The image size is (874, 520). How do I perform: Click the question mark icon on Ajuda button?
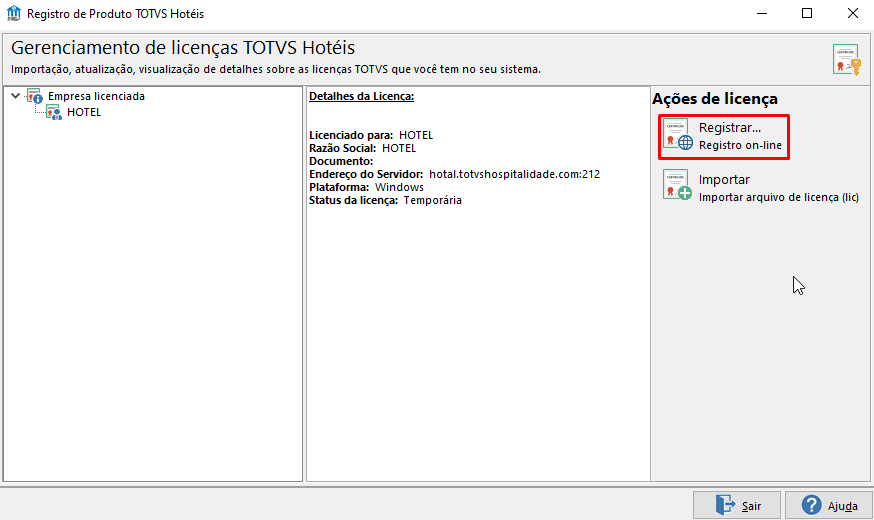tap(812, 505)
